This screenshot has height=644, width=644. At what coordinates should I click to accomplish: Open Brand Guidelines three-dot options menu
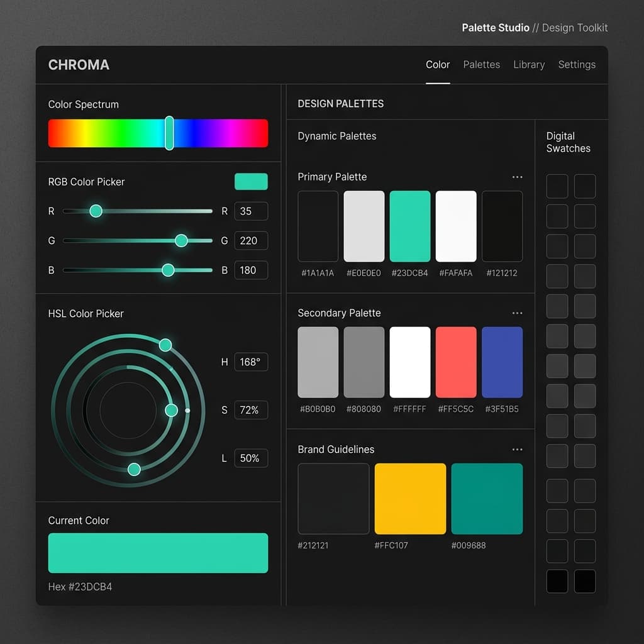tap(517, 449)
